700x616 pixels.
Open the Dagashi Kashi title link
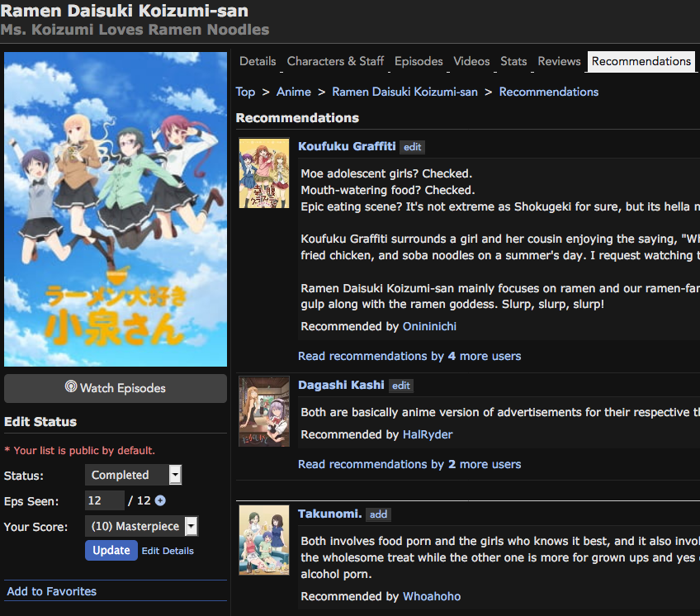coord(341,385)
